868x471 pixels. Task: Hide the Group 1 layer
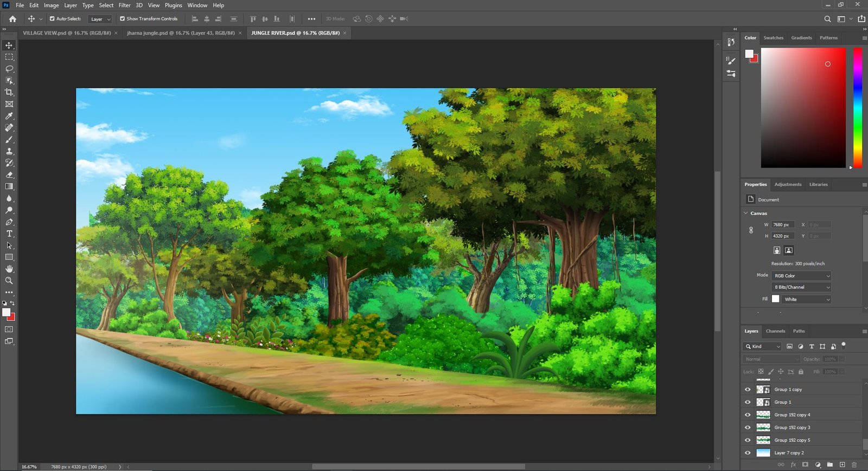click(748, 402)
